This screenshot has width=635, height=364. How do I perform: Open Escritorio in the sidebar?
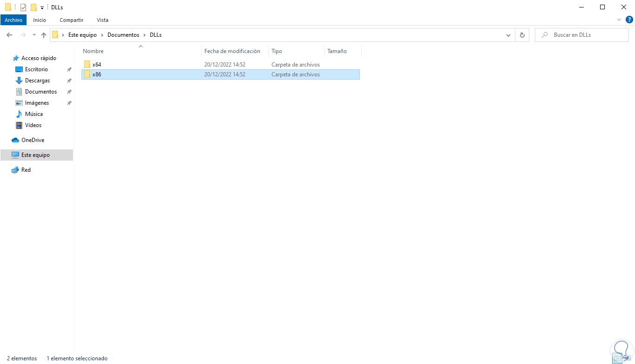pos(36,69)
